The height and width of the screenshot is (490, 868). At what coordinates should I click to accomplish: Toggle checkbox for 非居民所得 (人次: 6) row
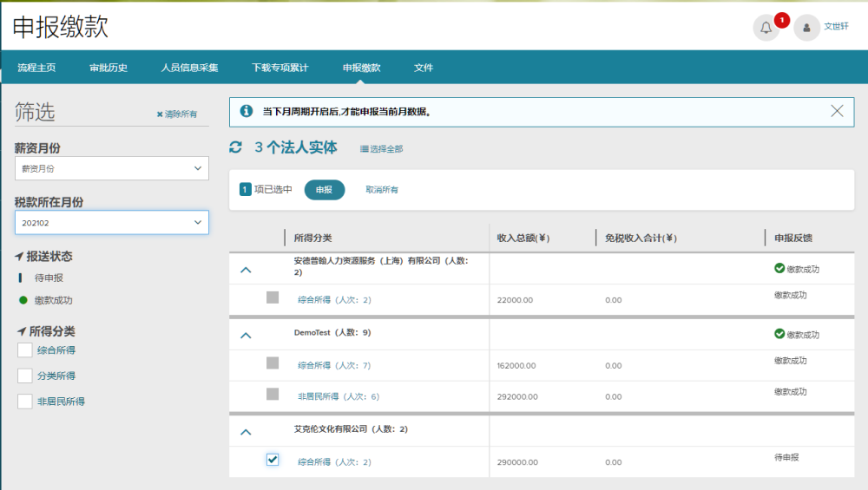[273, 394]
